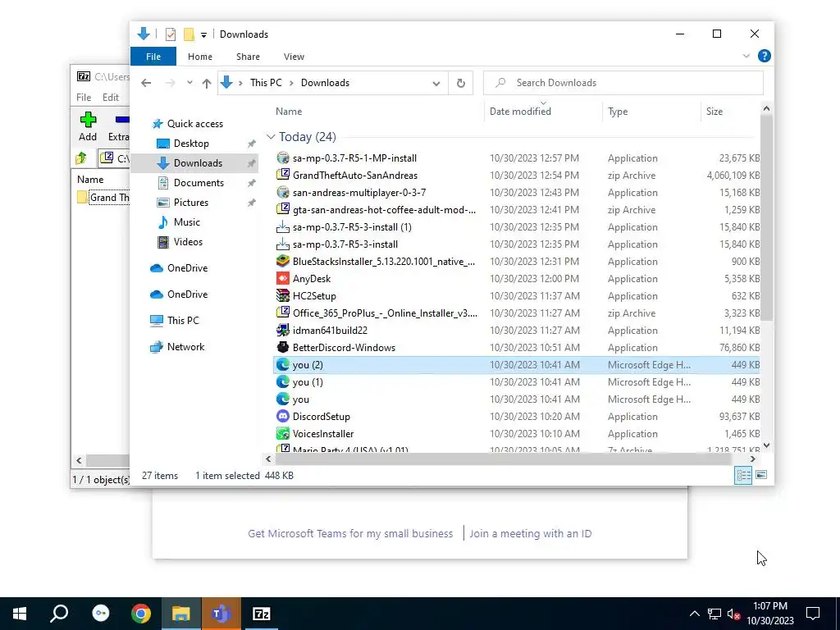Select Music in navigation pane
Viewport: 840px width, 630px height.
coord(186,222)
